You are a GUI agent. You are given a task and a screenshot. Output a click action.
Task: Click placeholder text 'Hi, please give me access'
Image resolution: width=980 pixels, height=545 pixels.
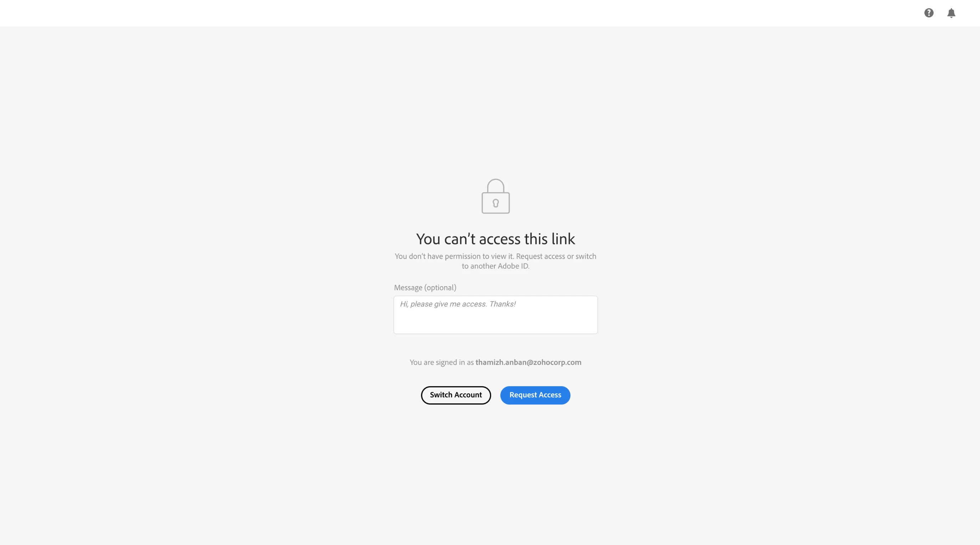click(x=443, y=304)
